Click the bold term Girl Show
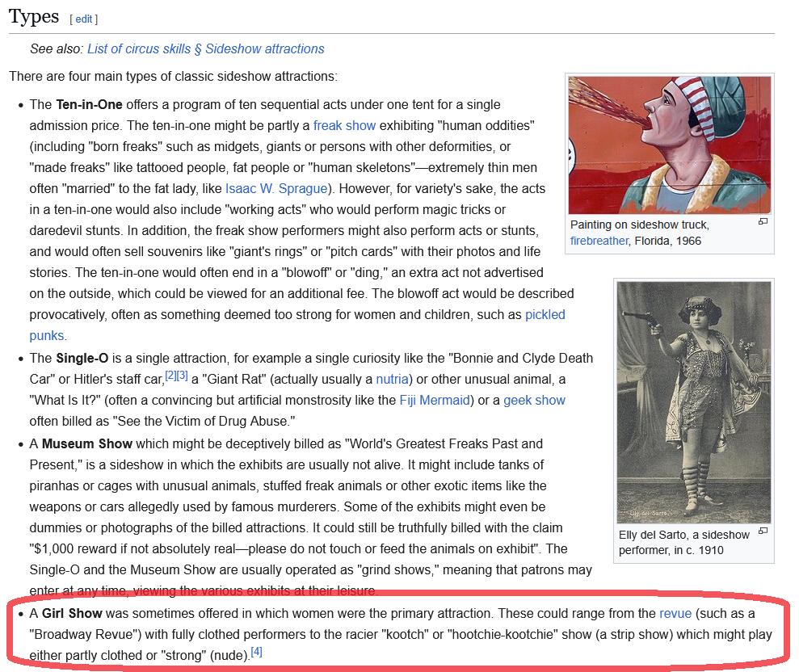 click(x=72, y=613)
